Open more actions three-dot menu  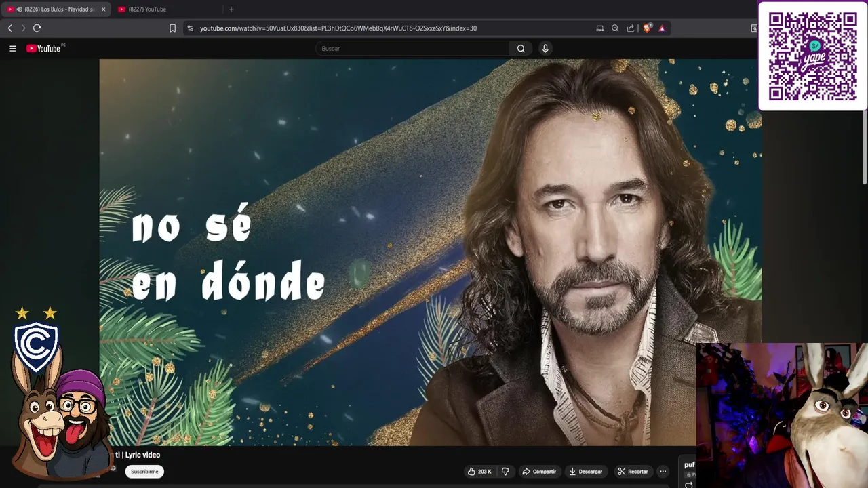point(663,472)
